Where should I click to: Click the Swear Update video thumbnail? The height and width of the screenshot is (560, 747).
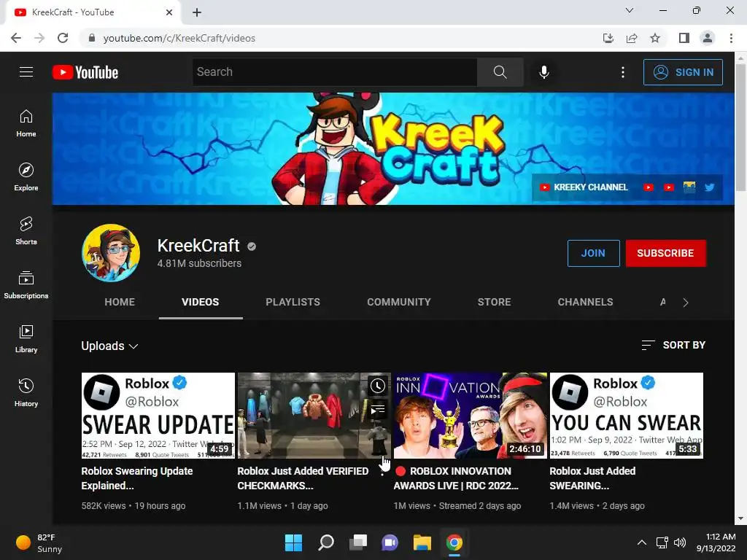(158, 416)
